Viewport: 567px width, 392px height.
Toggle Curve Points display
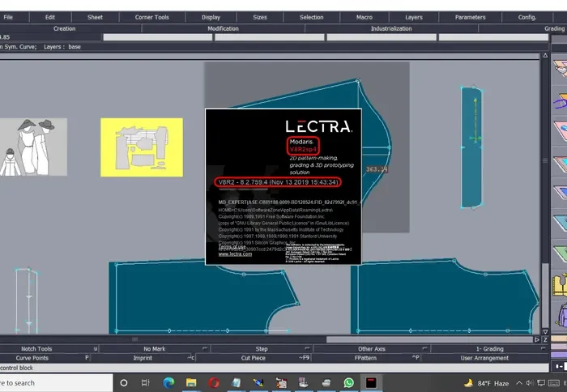coord(32,358)
